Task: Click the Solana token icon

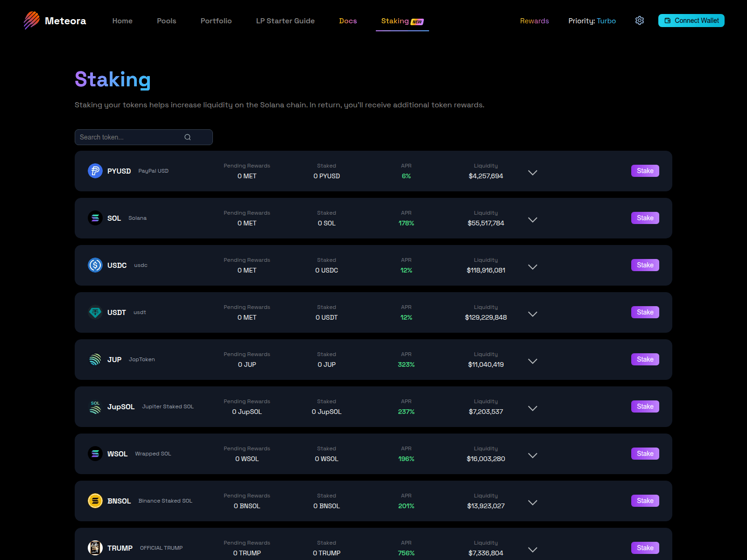Action: coord(95,218)
